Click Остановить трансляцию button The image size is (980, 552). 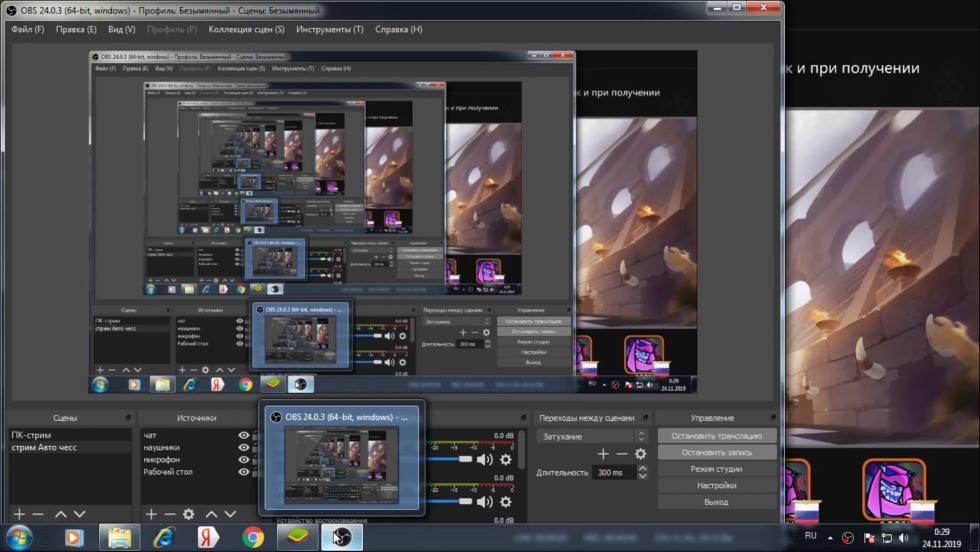coord(716,436)
